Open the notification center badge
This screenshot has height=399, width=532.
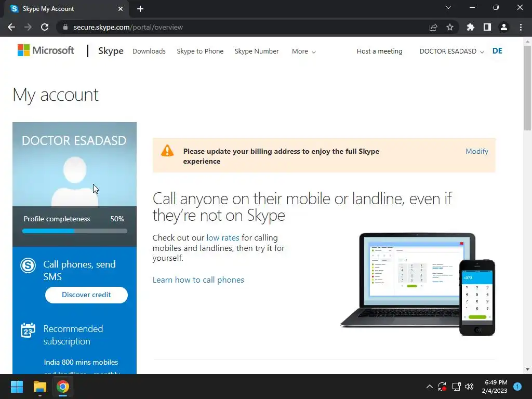coord(517,387)
